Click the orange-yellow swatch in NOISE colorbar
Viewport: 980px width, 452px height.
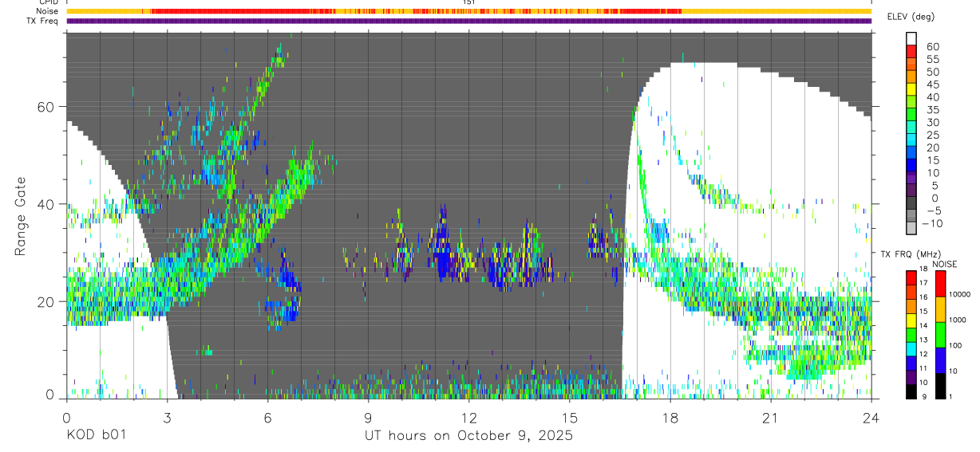pos(939,309)
